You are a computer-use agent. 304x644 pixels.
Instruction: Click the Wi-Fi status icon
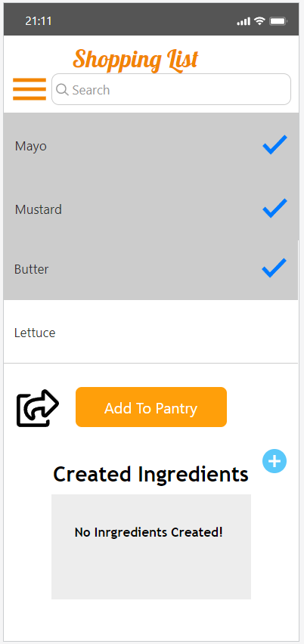point(259,21)
